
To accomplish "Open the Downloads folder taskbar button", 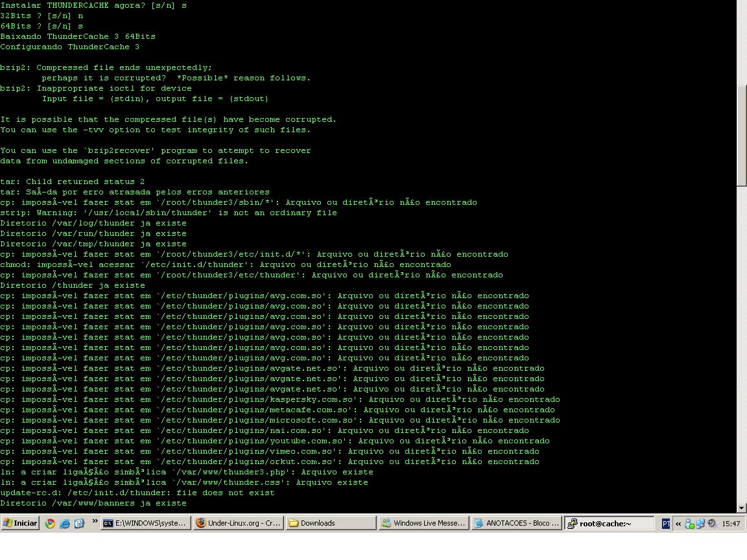I will click(x=331, y=523).
